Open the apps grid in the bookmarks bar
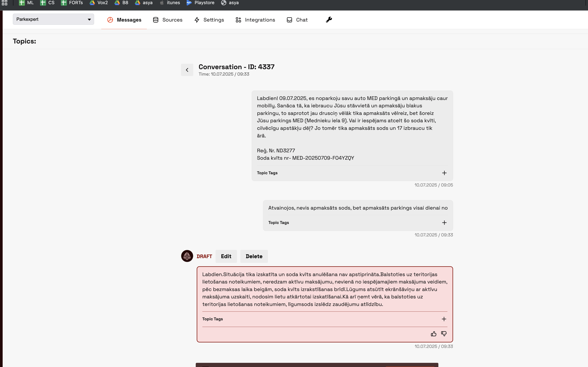Viewport: 588px width, 367px height. point(4,3)
